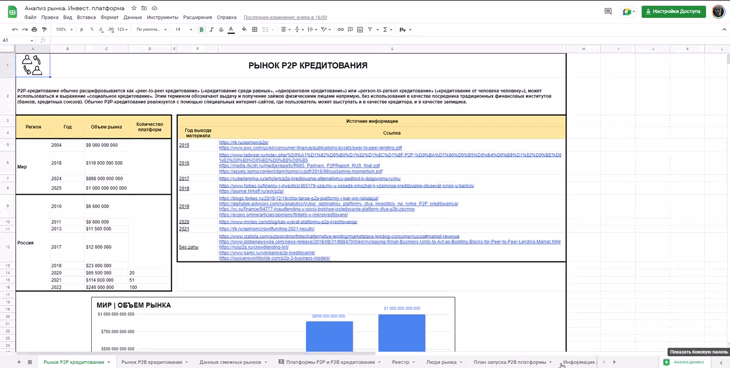Format as percent
Viewport: 730px width, 368px height.
(92, 29)
